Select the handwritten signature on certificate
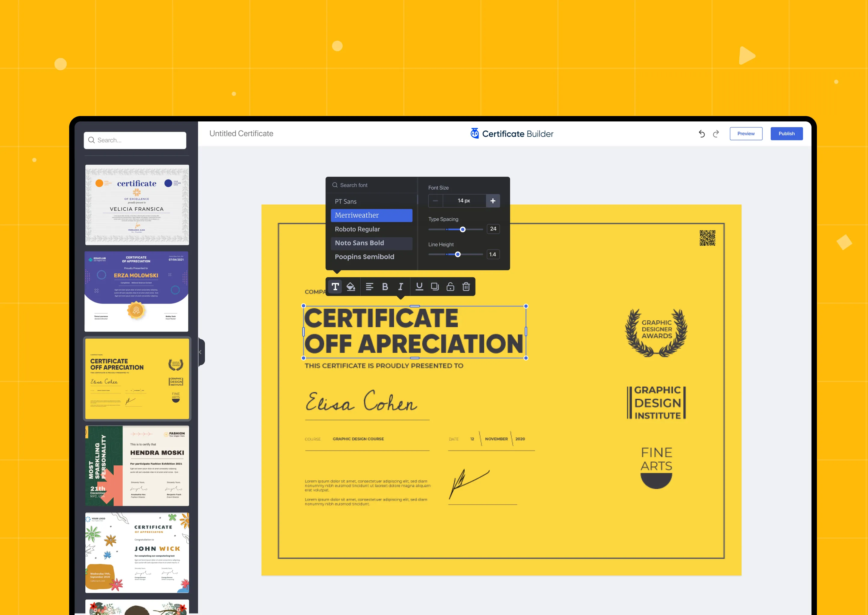868x615 pixels. pos(469,484)
